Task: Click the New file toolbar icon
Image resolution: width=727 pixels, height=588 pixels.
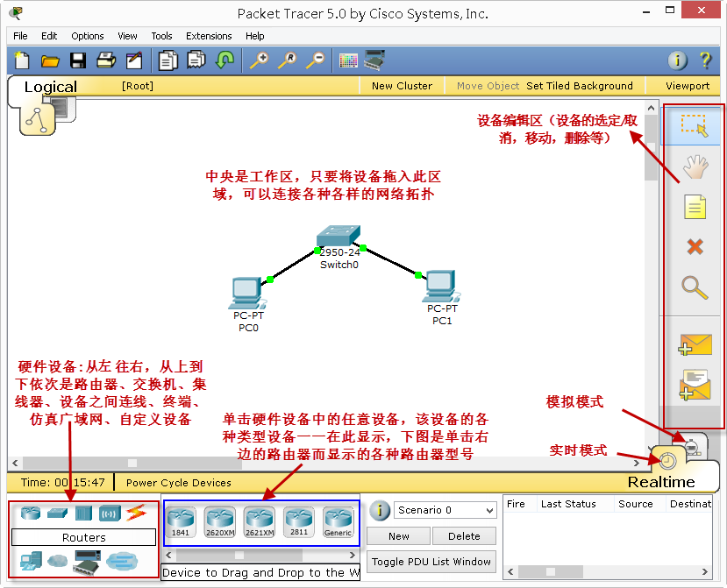Action: [x=22, y=60]
